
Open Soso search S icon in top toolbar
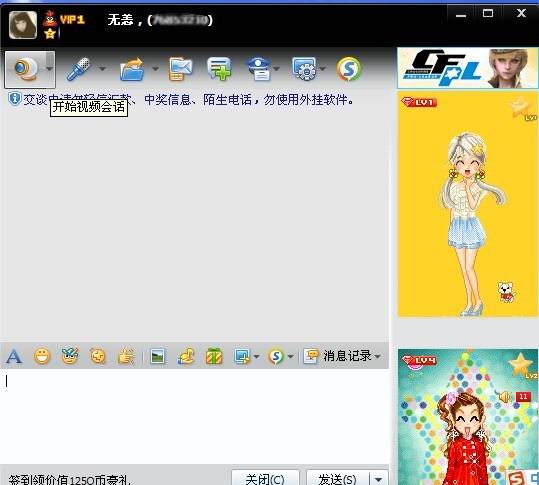tap(349, 69)
